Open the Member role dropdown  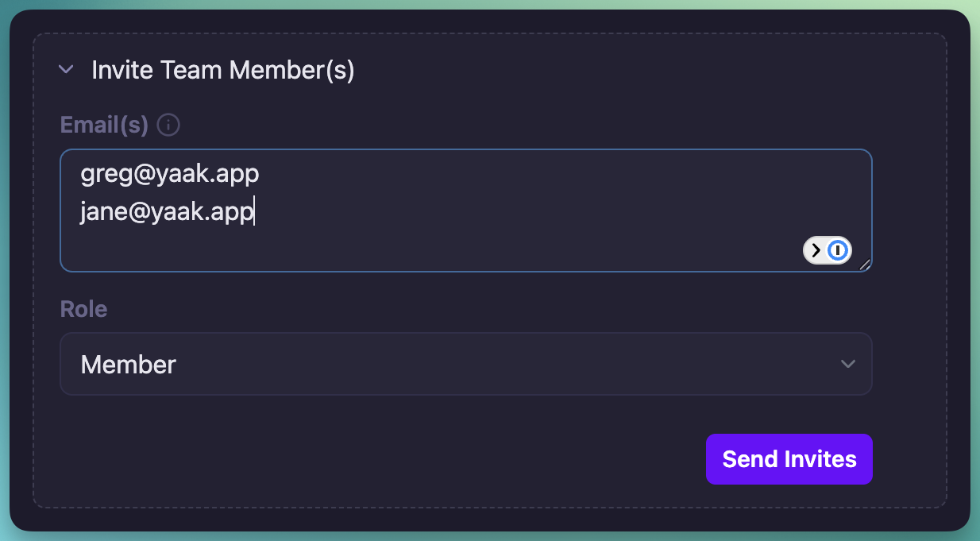click(465, 364)
